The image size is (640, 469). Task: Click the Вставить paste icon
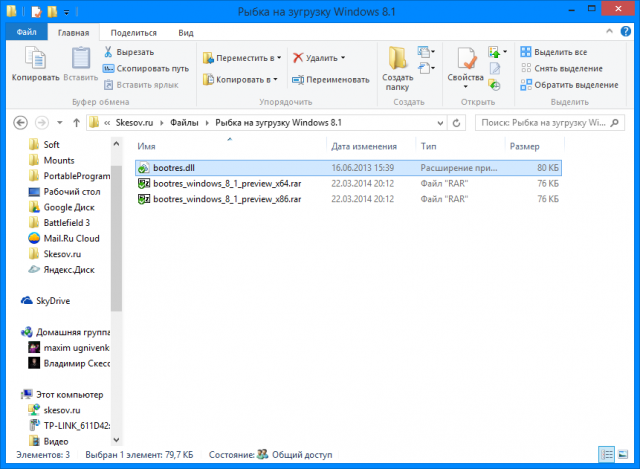pos(81,58)
